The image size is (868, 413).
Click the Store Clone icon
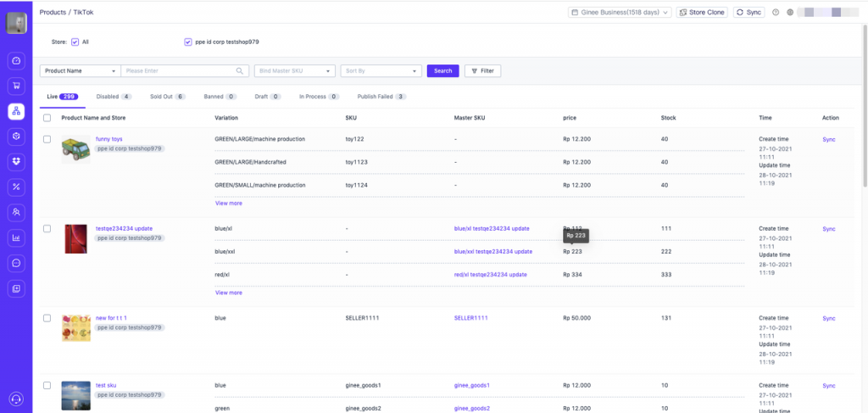coord(683,12)
